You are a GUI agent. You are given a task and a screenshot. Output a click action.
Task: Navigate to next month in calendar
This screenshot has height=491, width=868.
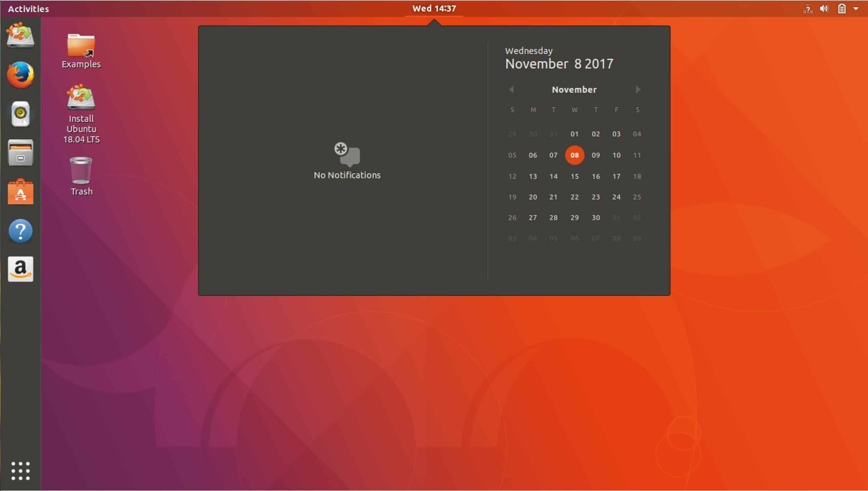(x=637, y=90)
